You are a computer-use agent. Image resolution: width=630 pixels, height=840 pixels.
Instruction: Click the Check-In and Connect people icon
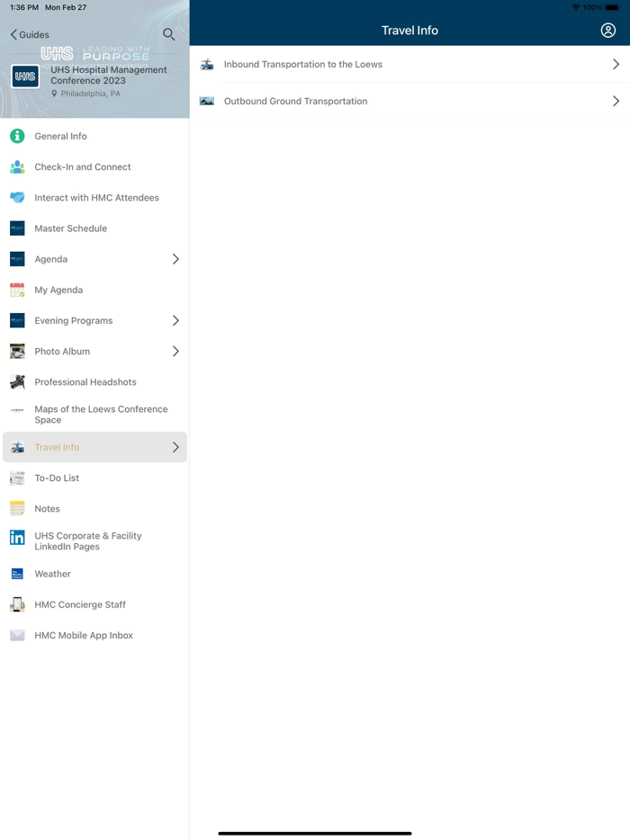17,167
